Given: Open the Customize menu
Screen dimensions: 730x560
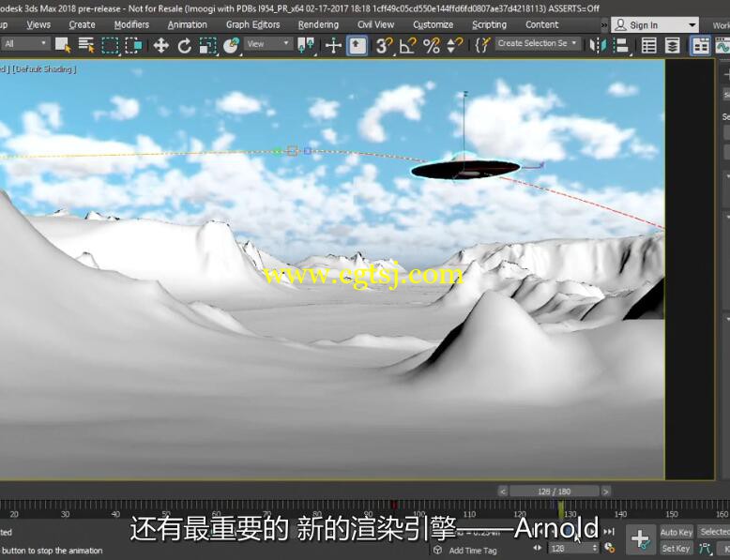Looking at the screenshot, I should tap(433, 24).
